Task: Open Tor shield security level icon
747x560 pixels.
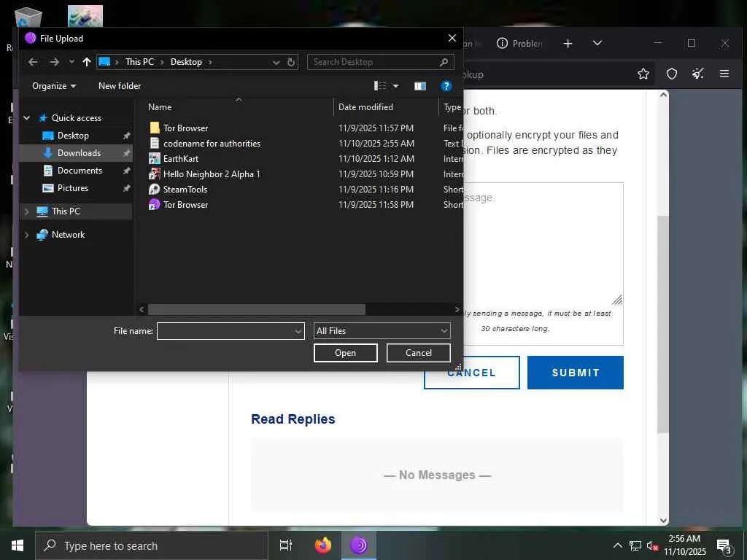Action: pyautogui.click(x=672, y=74)
